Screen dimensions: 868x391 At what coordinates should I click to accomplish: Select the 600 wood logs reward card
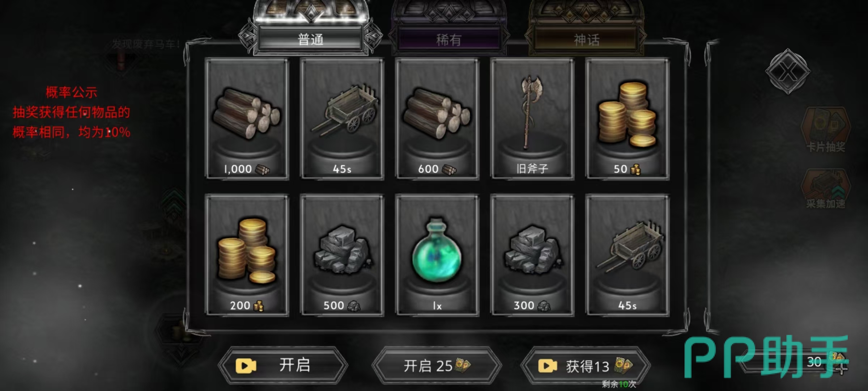pos(437,119)
